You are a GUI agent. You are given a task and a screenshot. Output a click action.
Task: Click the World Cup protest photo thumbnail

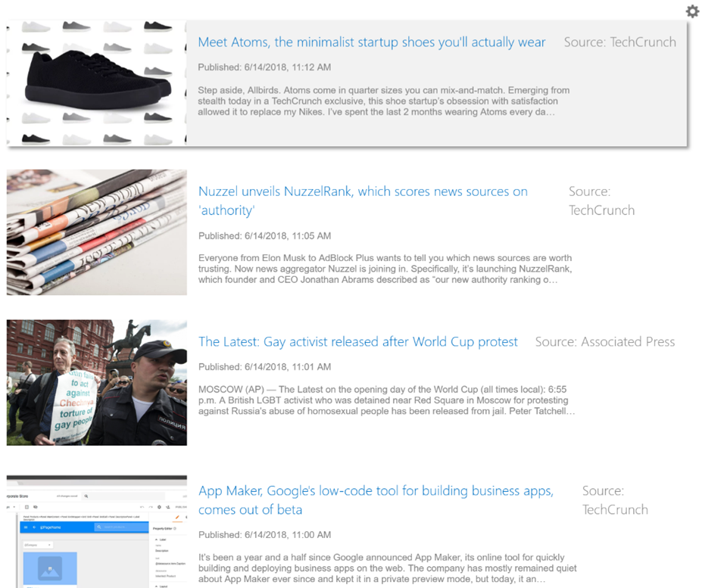point(96,382)
